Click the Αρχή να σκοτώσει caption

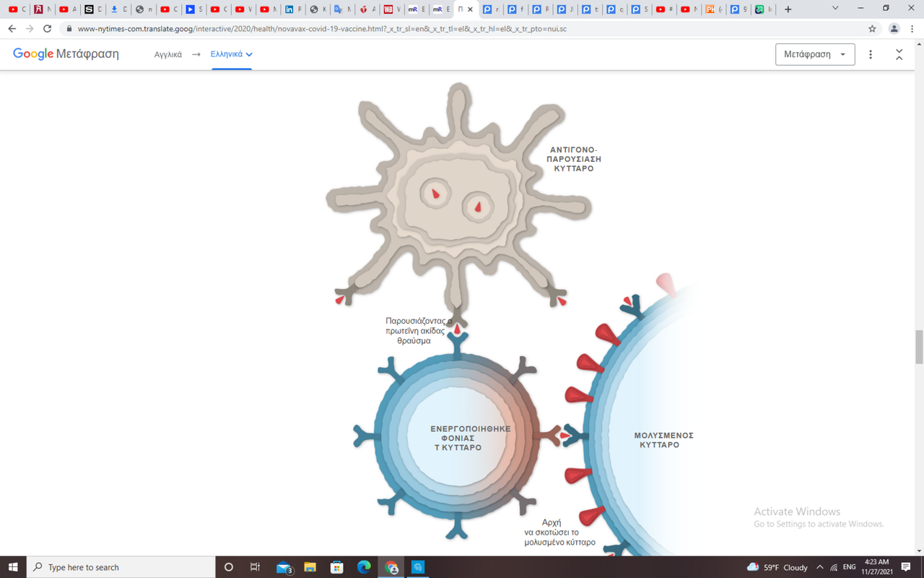click(x=559, y=532)
